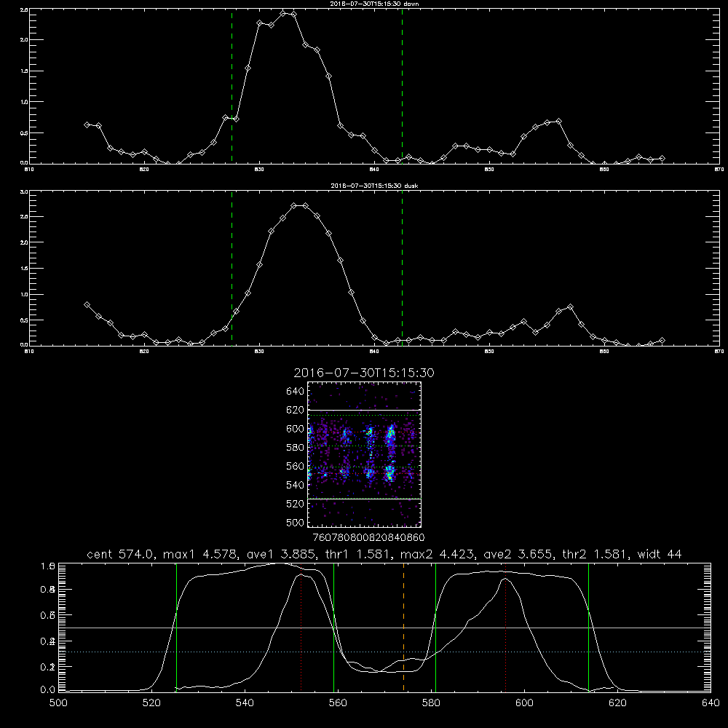Click the green boundary line near 559 in profile plot
Image resolution: width=728 pixels, height=728 pixels.
click(x=334, y=627)
